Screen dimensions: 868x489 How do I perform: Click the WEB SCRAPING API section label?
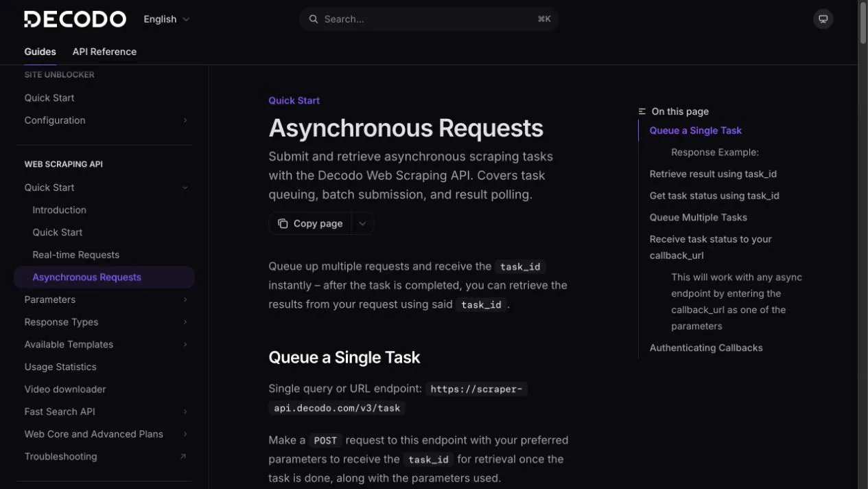pyautogui.click(x=64, y=164)
